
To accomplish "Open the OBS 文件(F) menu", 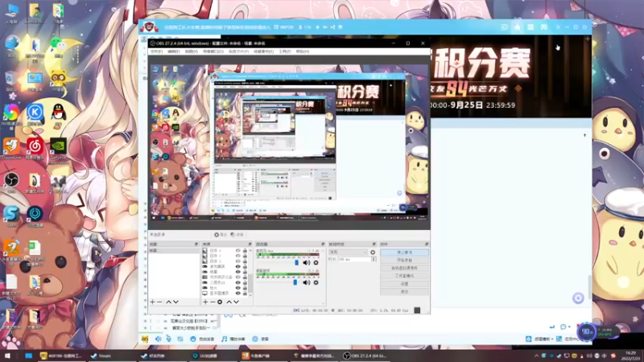I will (x=156, y=51).
